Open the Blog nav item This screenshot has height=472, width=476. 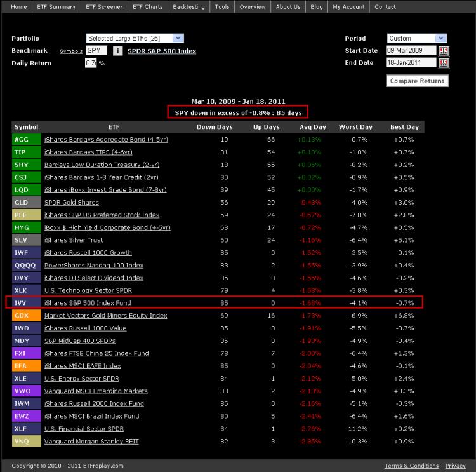[316, 7]
